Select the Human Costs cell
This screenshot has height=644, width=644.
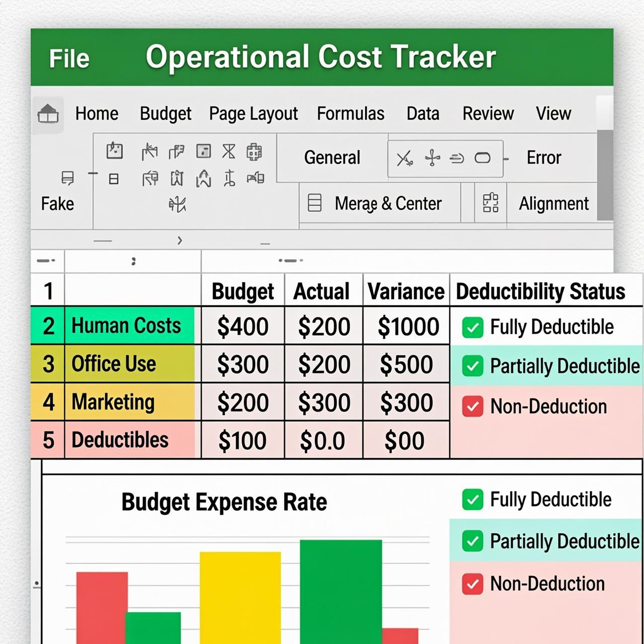133,326
